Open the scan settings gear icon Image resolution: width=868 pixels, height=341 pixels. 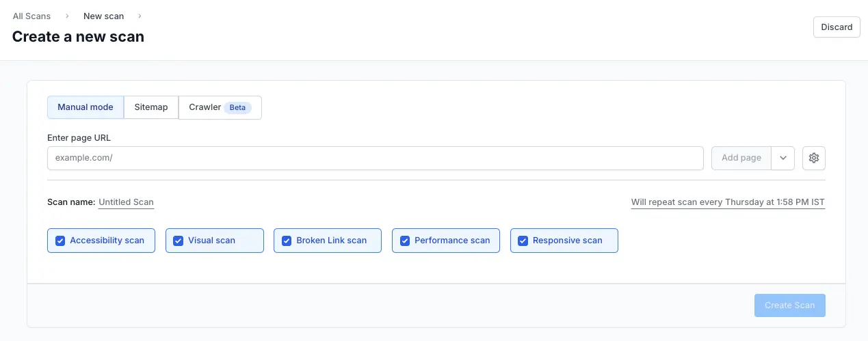(x=813, y=158)
